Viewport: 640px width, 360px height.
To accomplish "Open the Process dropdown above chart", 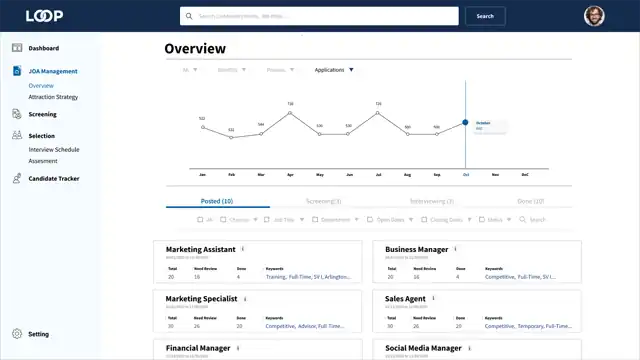I will 280,70.
